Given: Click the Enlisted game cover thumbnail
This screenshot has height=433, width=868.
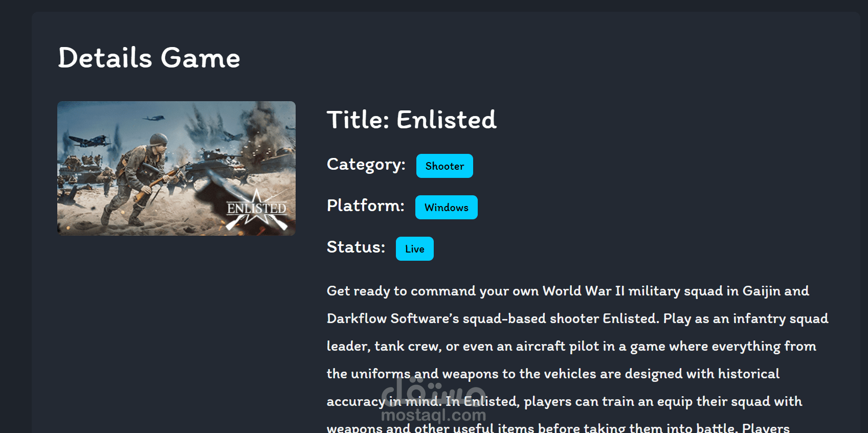Looking at the screenshot, I should (x=176, y=168).
